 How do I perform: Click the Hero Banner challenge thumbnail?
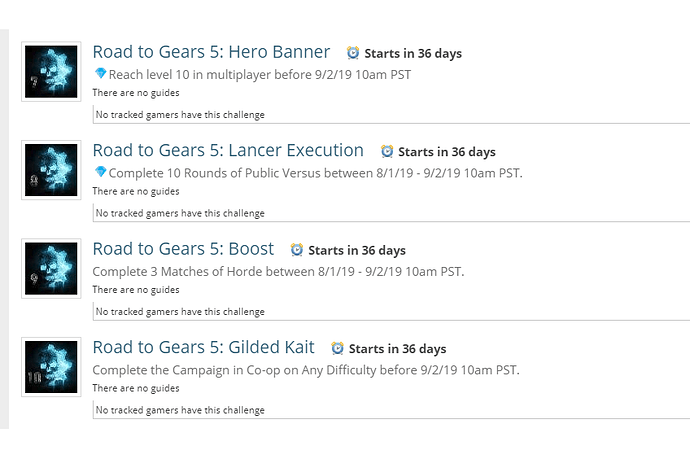[x=50, y=72]
